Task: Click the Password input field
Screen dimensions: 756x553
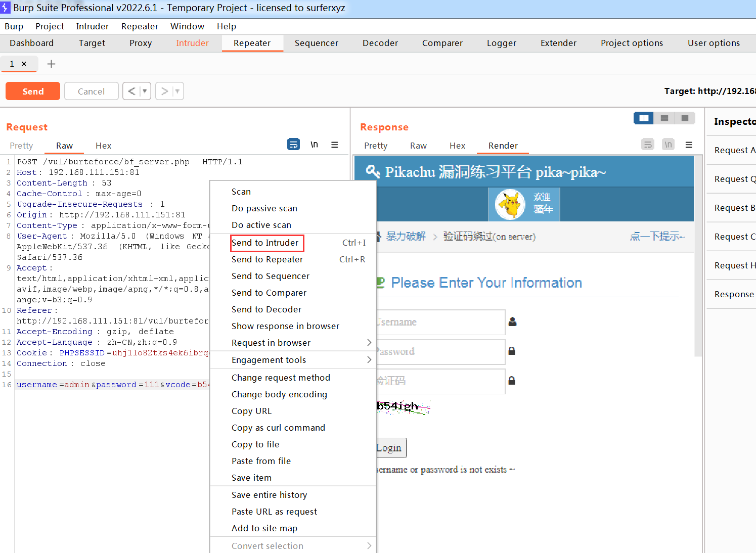Action: click(x=440, y=351)
